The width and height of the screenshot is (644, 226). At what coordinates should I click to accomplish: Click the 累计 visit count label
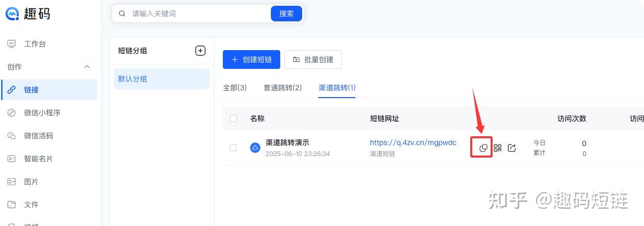click(539, 153)
